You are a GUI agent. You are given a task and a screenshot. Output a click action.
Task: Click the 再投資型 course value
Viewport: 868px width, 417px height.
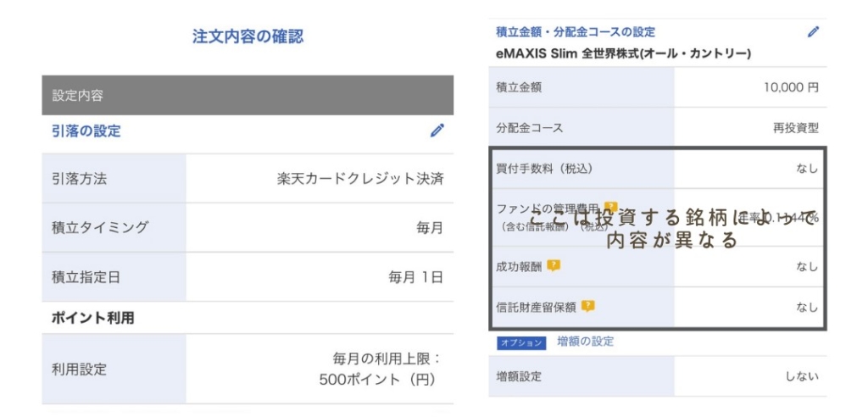(795, 129)
